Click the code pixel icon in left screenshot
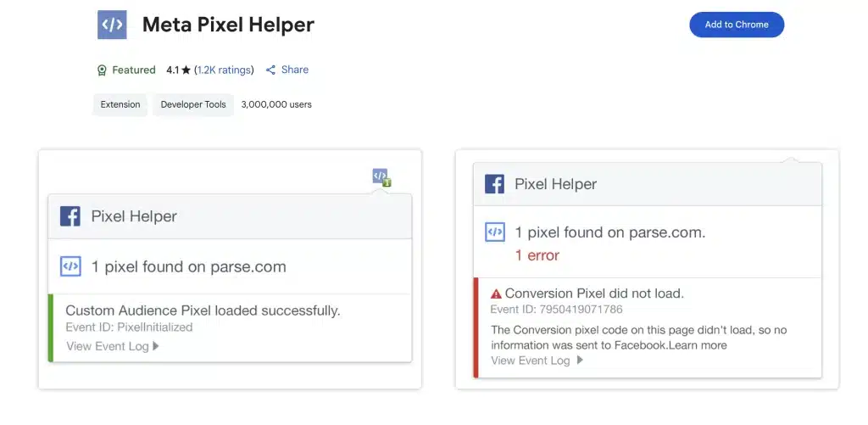The width and height of the screenshot is (868, 425). [70, 266]
